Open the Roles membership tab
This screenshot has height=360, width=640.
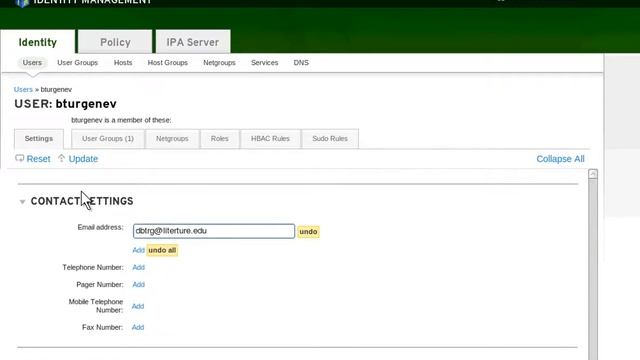coord(220,139)
